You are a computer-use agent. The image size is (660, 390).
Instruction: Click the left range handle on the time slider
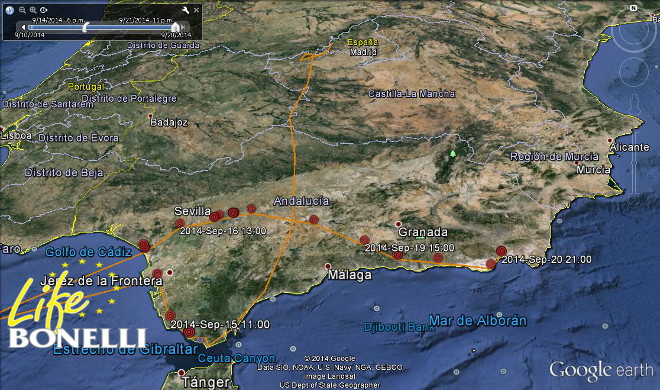[x=85, y=27]
